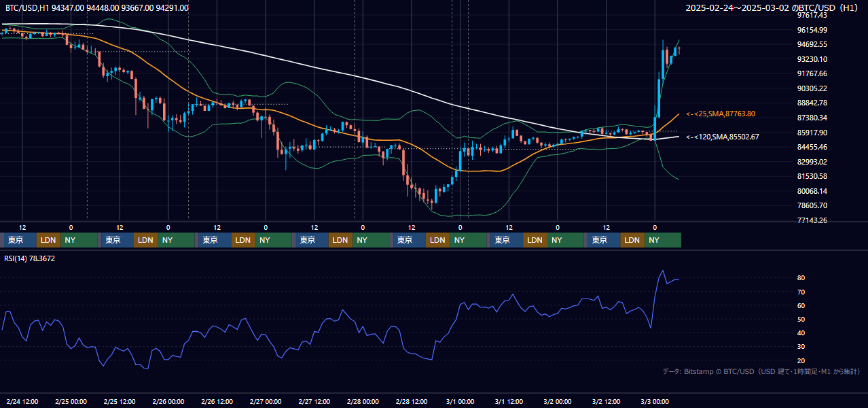Click the 2/28 00:00 date label
The width and height of the screenshot is (868, 408).
(363, 401)
